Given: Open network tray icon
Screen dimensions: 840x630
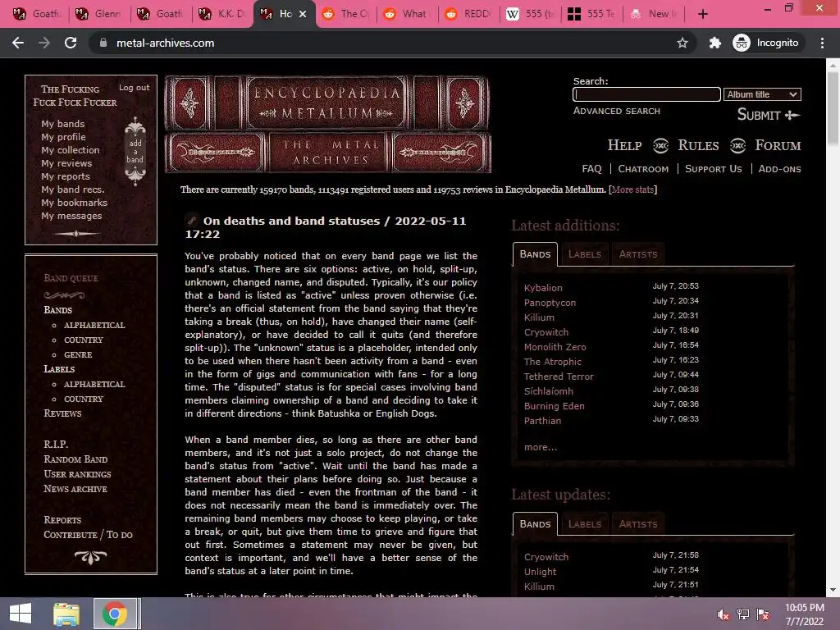Looking at the screenshot, I should click(743, 614).
